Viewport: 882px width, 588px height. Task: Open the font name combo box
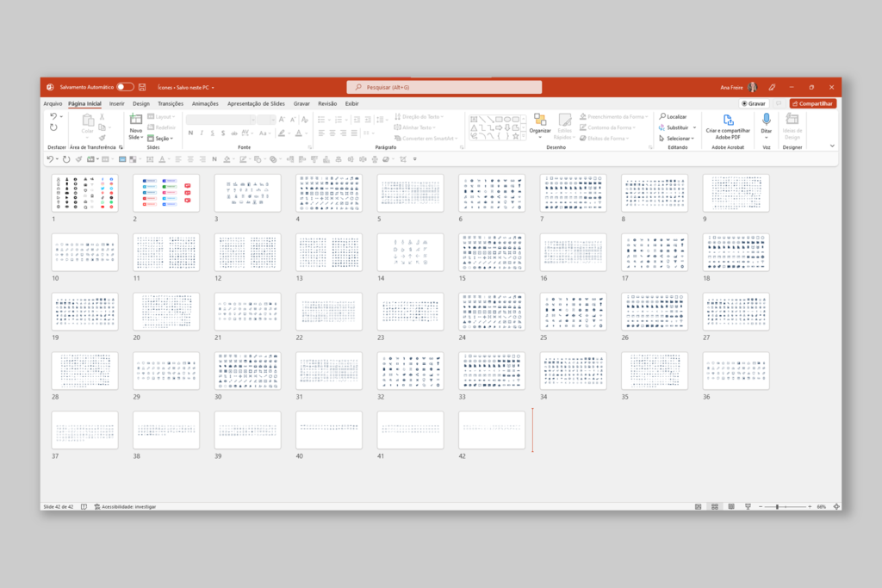pos(220,120)
